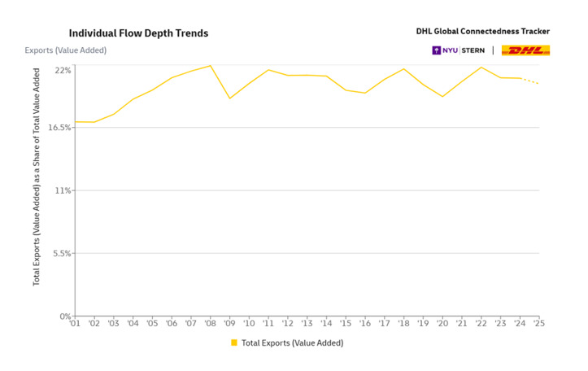This screenshot has height=371, width=588.
Task: Click the '13 tick label on the x-axis
Action: coord(307,324)
